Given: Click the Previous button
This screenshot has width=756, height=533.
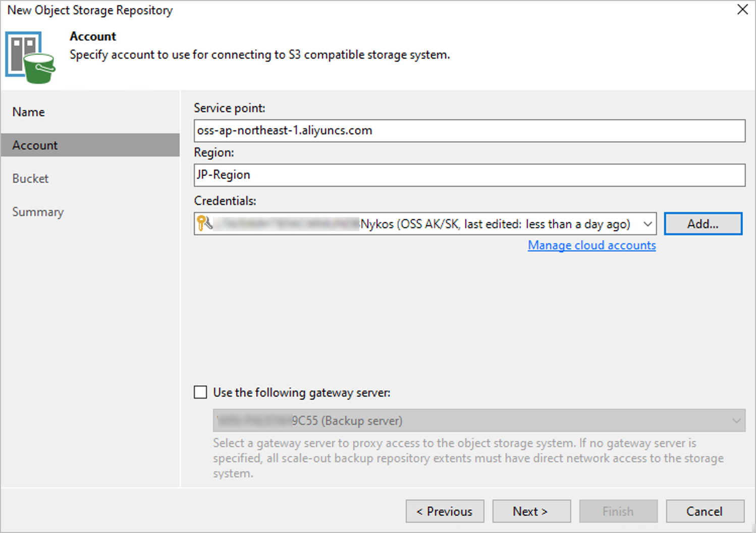Looking at the screenshot, I should (x=445, y=511).
